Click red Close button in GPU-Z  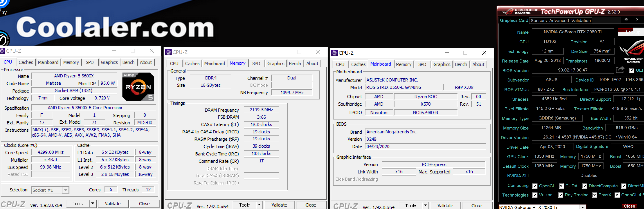tap(629, 206)
